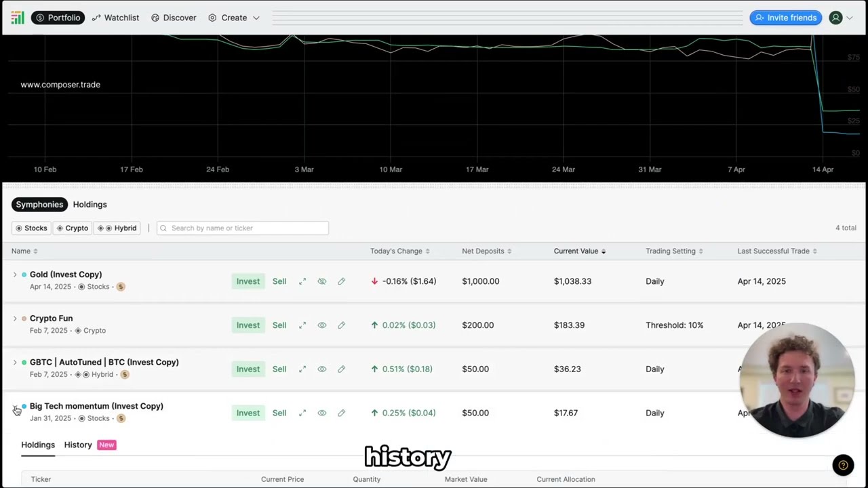868x488 pixels.
Task: Open the help support icon
Action: 843,465
